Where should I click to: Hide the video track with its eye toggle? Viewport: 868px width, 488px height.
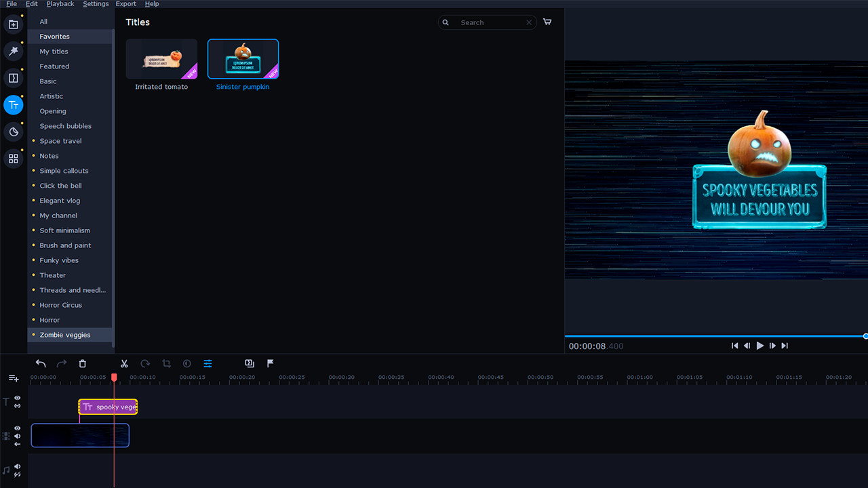click(16, 428)
